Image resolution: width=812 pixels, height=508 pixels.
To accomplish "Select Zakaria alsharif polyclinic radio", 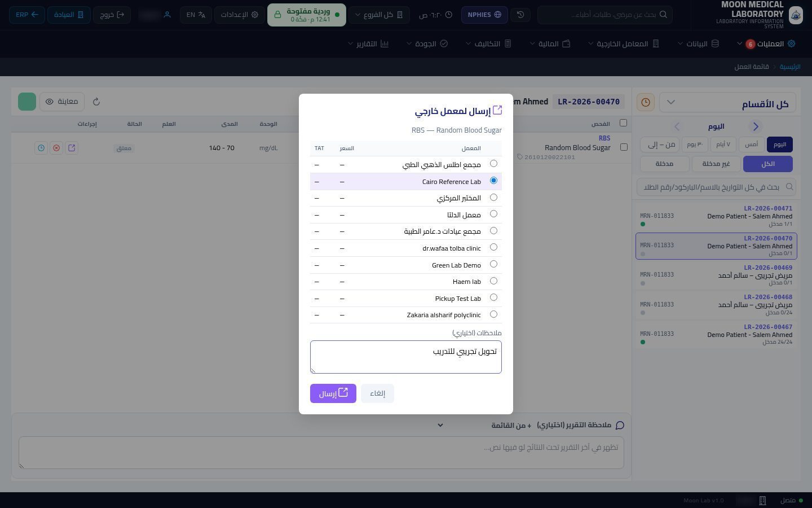I will (493, 314).
